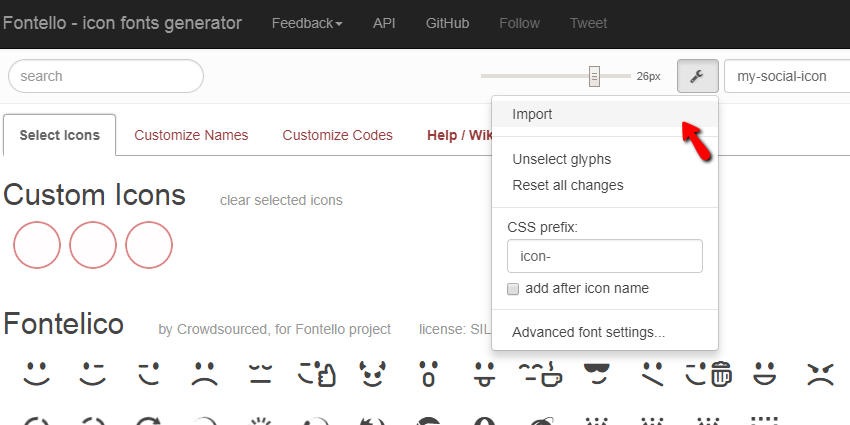Image resolution: width=850 pixels, height=425 pixels.
Task: Select the angry face glyph
Action: coord(821,375)
